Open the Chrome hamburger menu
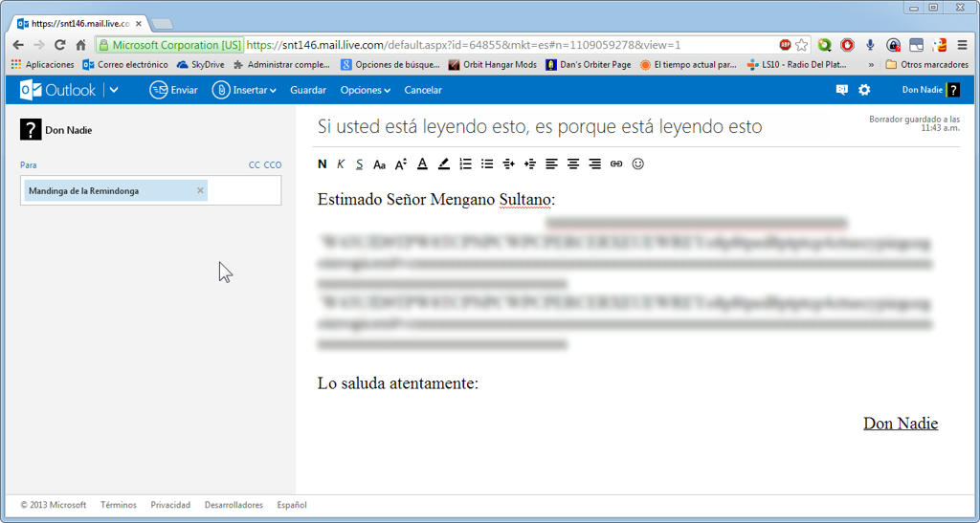This screenshot has height=523, width=980. click(962, 45)
